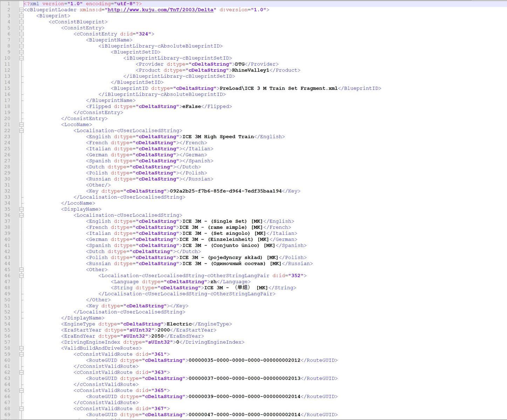Click the DrivingEngineIndex value 0
Screen dimensions: 507x420
tap(178, 342)
